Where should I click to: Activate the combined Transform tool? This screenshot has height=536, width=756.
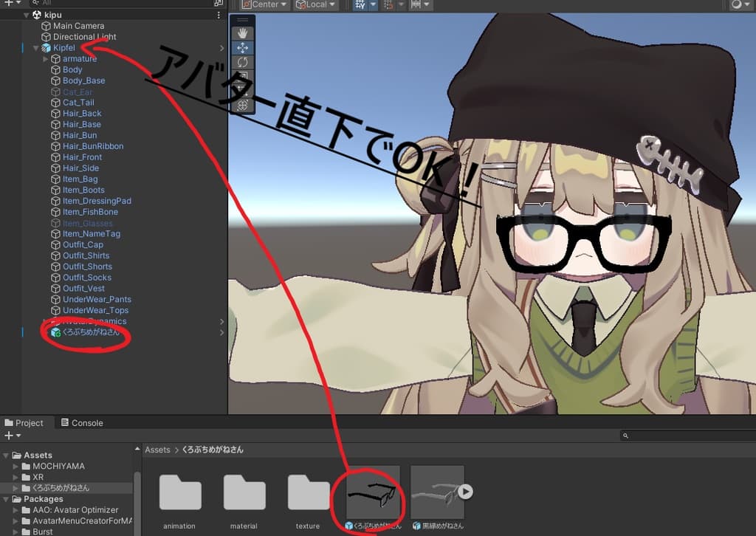(243, 106)
